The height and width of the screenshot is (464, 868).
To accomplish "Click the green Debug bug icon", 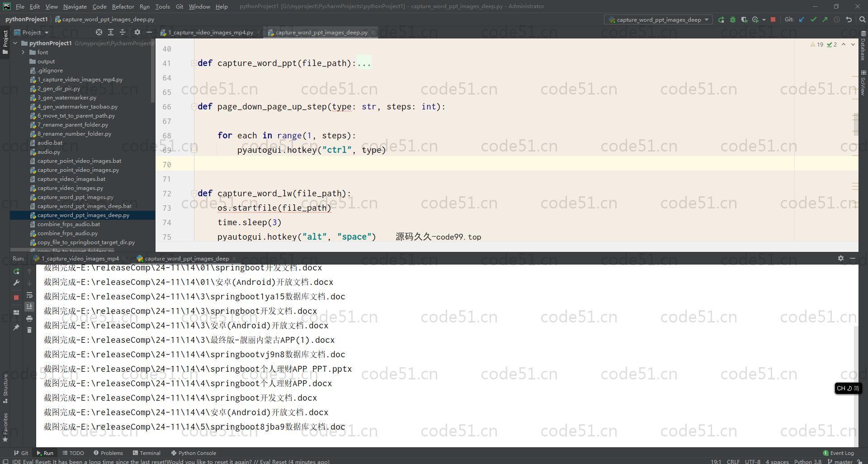I will [732, 19].
